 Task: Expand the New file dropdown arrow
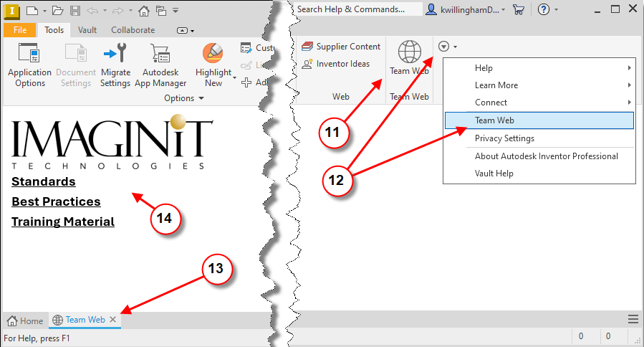coord(44,11)
